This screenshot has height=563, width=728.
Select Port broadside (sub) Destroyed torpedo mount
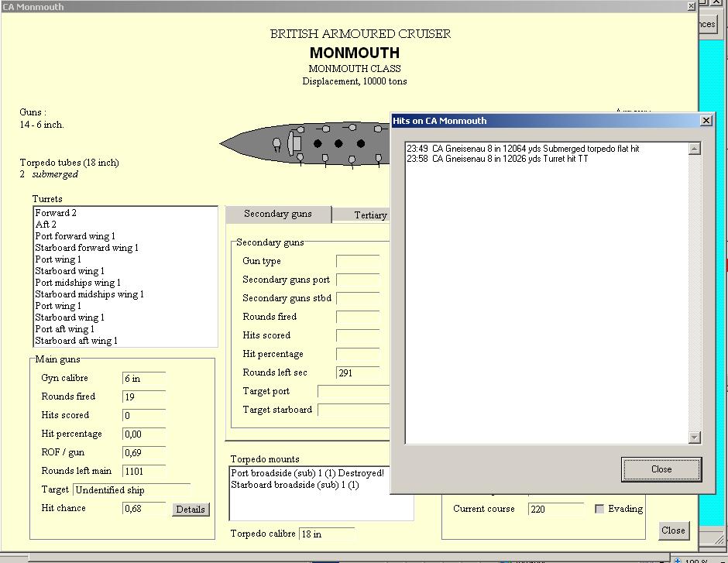click(307, 473)
